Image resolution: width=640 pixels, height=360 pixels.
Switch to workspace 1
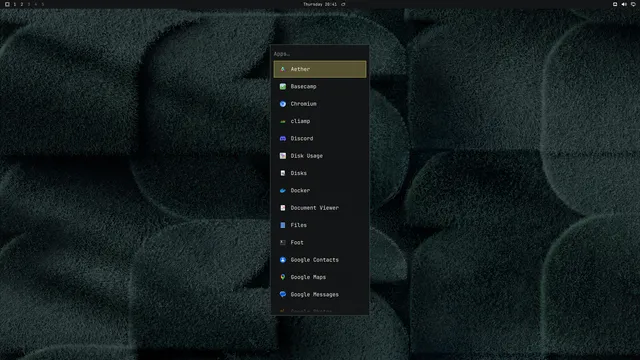(15, 4)
